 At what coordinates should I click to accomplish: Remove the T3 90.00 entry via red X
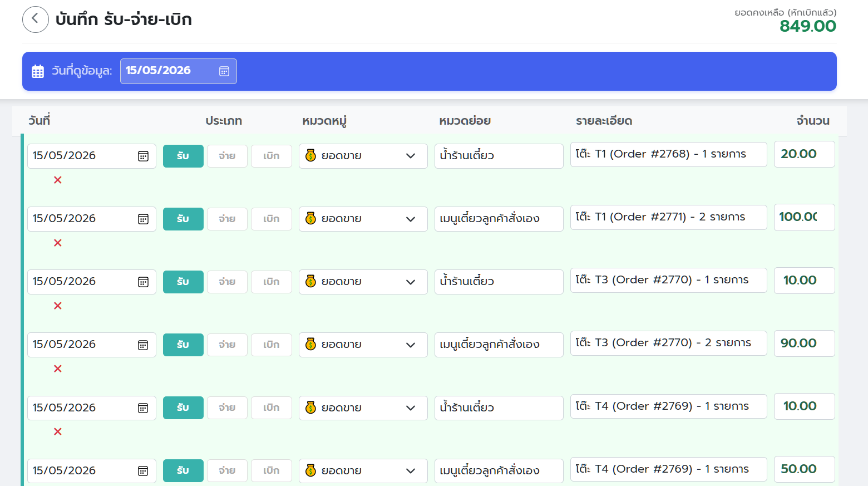coord(58,369)
